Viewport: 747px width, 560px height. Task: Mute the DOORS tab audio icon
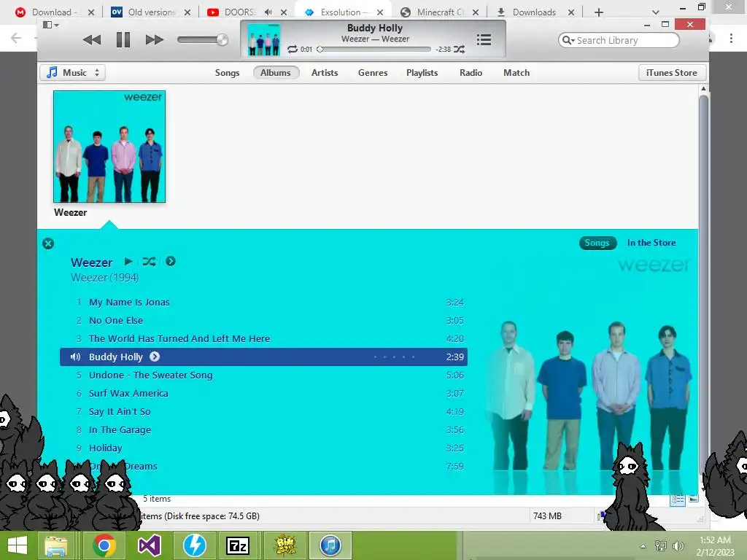pyautogui.click(x=268, y=12)
